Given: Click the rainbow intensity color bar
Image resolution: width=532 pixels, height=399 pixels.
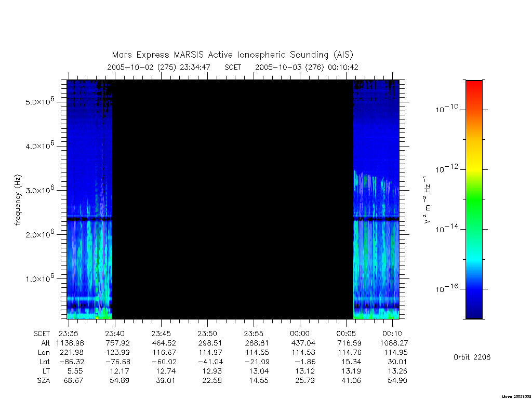Looking at the screenshot, I should (x=474, y=199).
